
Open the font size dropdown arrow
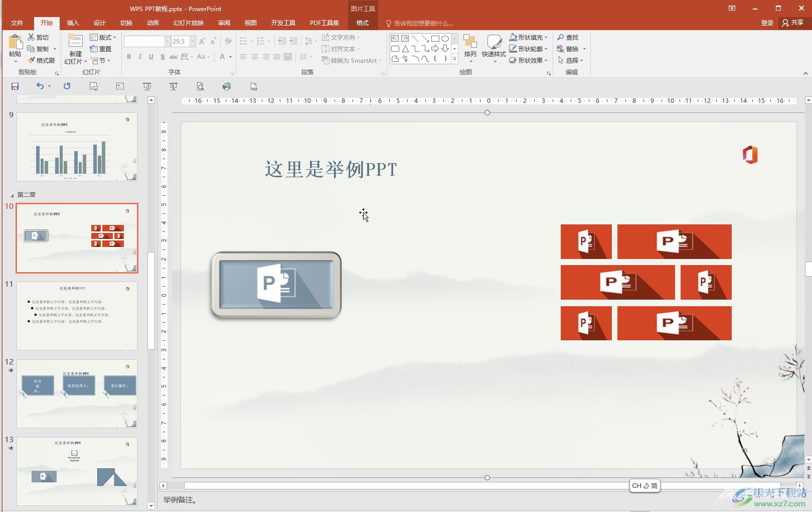[192, 41]
